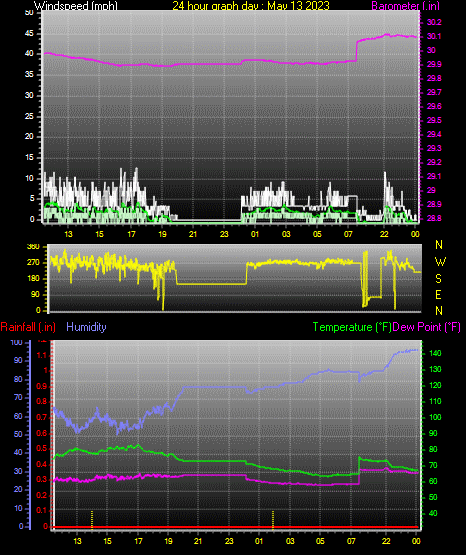Click the 15 value on the windspeed axis
466x555 pixels.
pos(29,157)
